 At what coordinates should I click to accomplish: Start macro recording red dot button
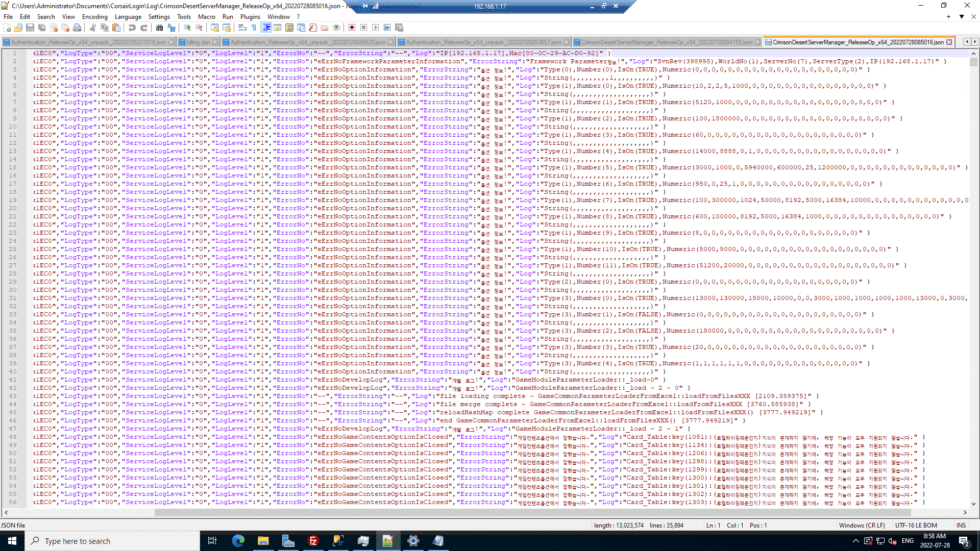352,28
